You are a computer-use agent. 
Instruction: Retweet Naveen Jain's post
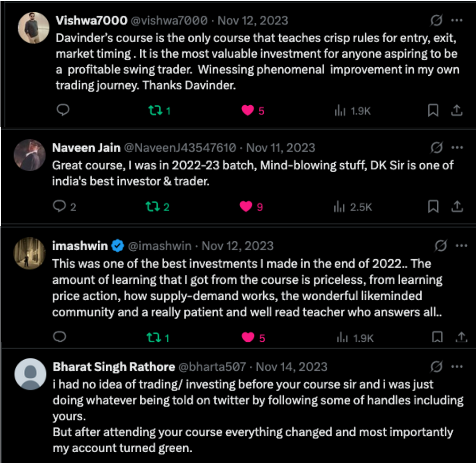pyautogui.click(x=152, y=206)
